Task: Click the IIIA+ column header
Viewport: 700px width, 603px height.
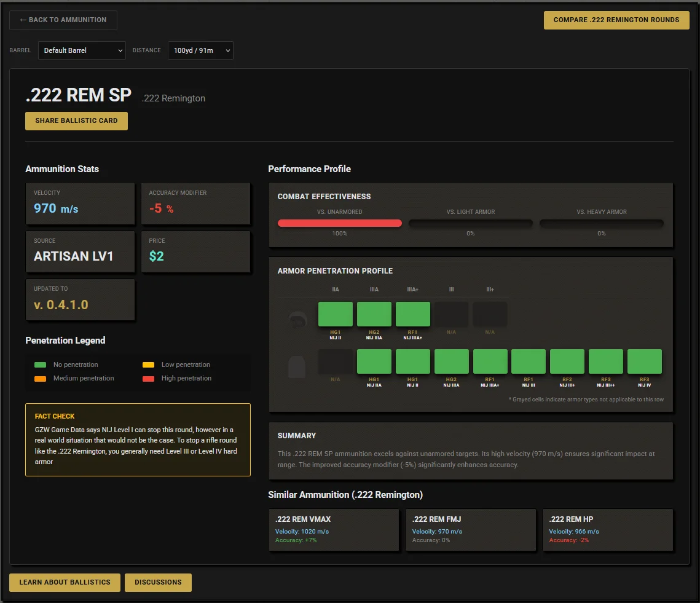Action: click(x=413, y=290)
